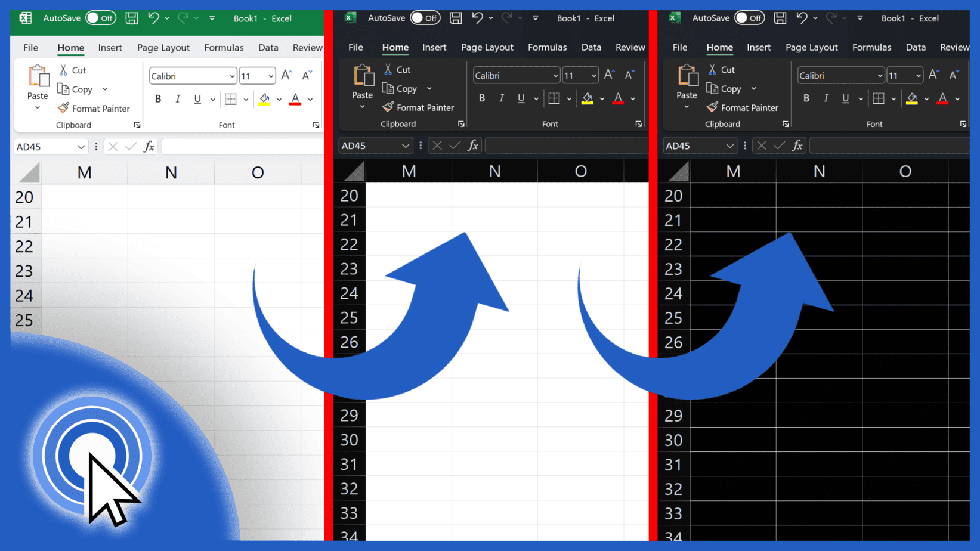Click Undo icon in light theme window
This screenshot has width=980, height=551.
[x=154, y=18]
